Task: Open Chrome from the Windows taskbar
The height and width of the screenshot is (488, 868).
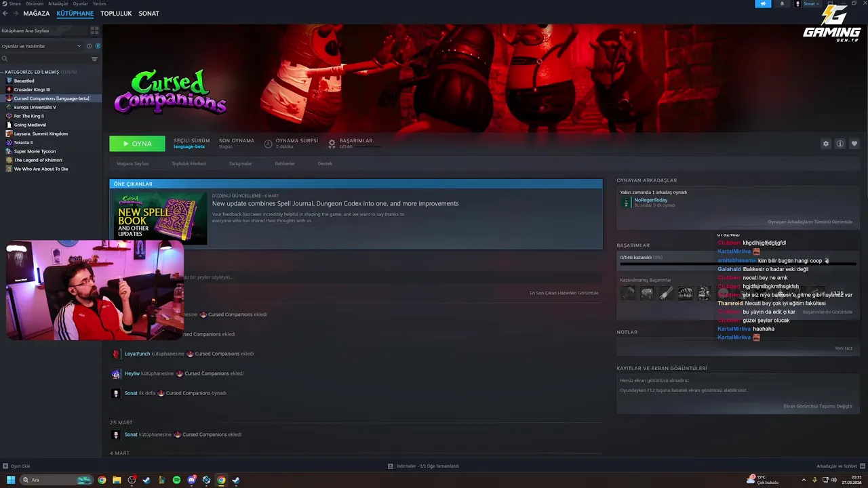Action: coord(102,480)
